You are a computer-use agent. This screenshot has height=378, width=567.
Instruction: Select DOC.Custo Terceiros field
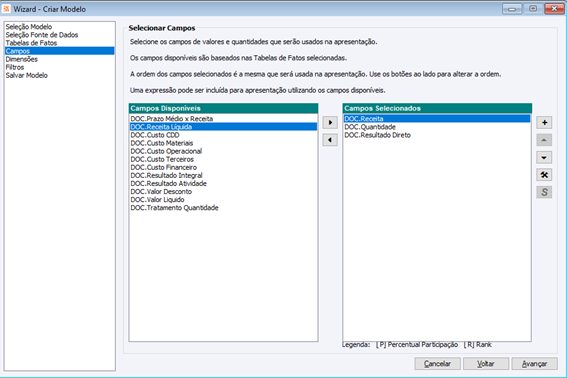pos(223,159)
